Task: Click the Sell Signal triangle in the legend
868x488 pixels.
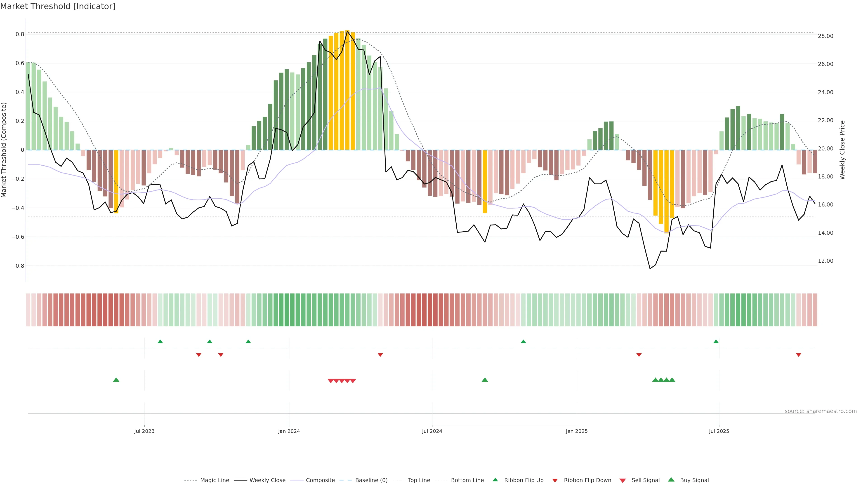Action: tap(623, 481)
